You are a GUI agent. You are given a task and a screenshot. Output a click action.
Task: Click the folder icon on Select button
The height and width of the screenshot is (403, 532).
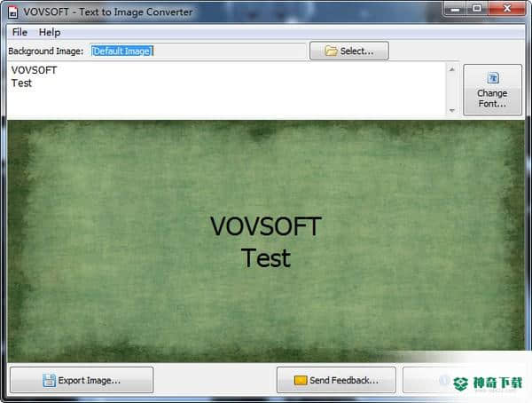(331, 51)
